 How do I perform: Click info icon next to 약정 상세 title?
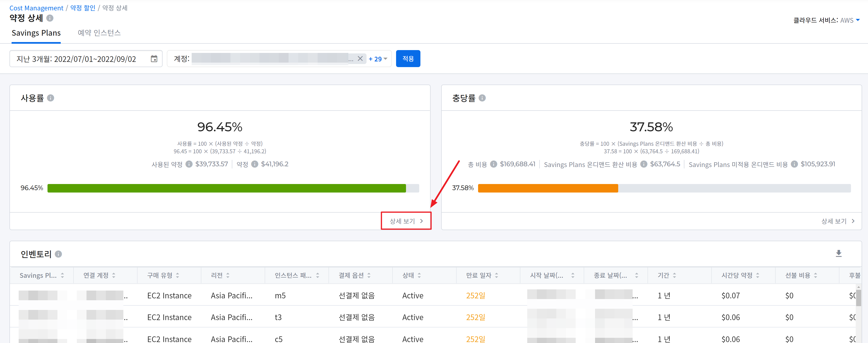[50, 18]
